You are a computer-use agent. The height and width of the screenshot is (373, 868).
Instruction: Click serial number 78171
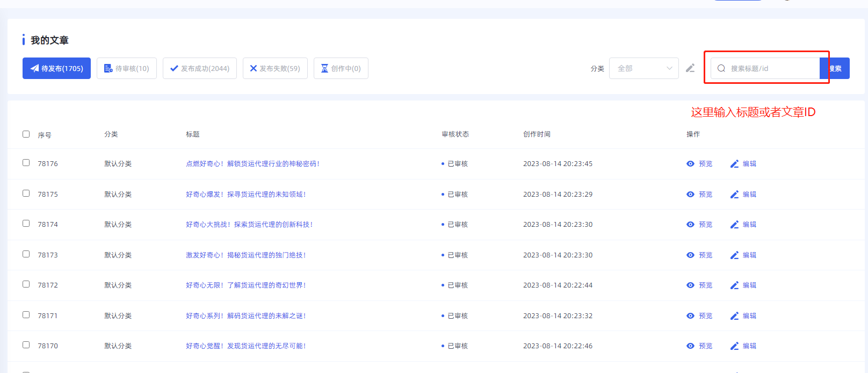pos(48,316)
